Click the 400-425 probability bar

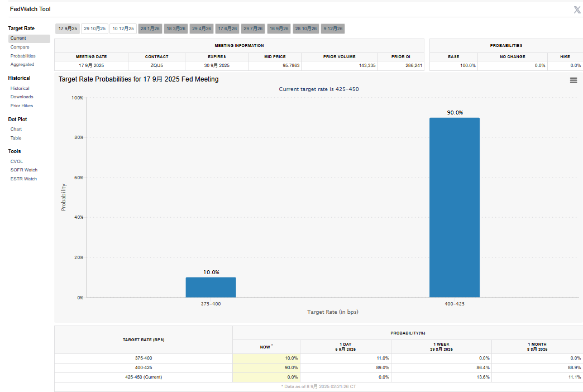(454, 207)
